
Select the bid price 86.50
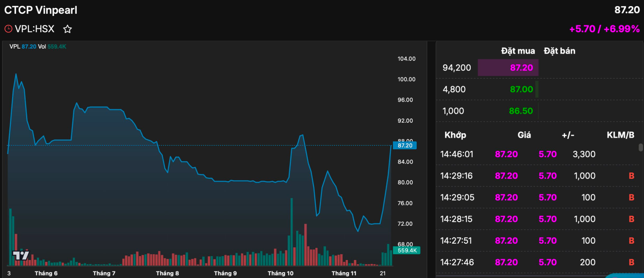click(521, 111)
